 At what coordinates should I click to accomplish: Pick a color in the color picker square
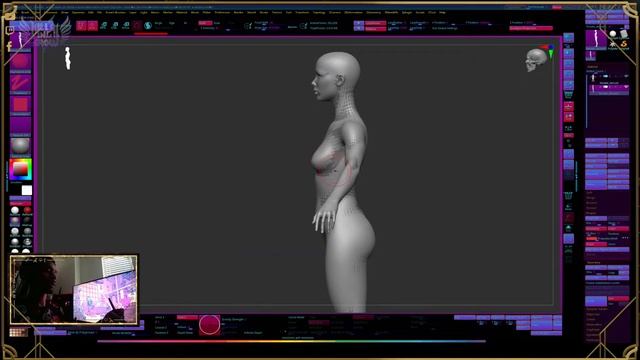click(x=21, y=169)
